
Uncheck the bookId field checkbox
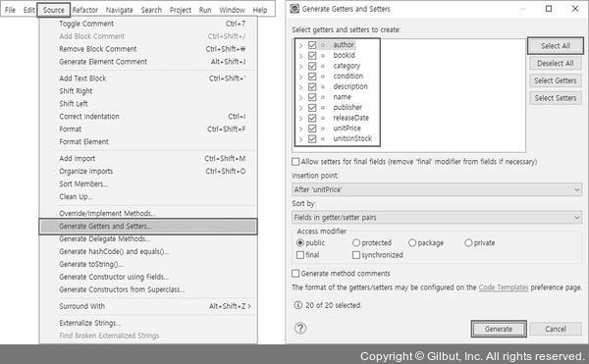(312, 56)
